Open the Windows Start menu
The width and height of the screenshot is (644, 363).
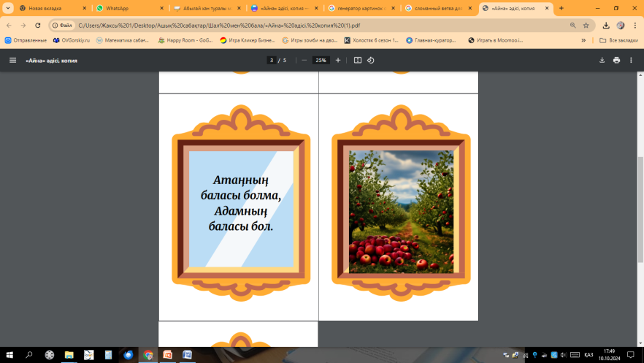pyautogui.click(x=9, y=355)
